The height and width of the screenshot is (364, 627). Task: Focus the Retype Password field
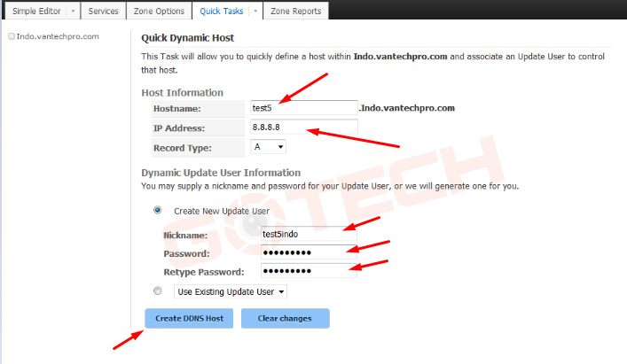(308, 271)
